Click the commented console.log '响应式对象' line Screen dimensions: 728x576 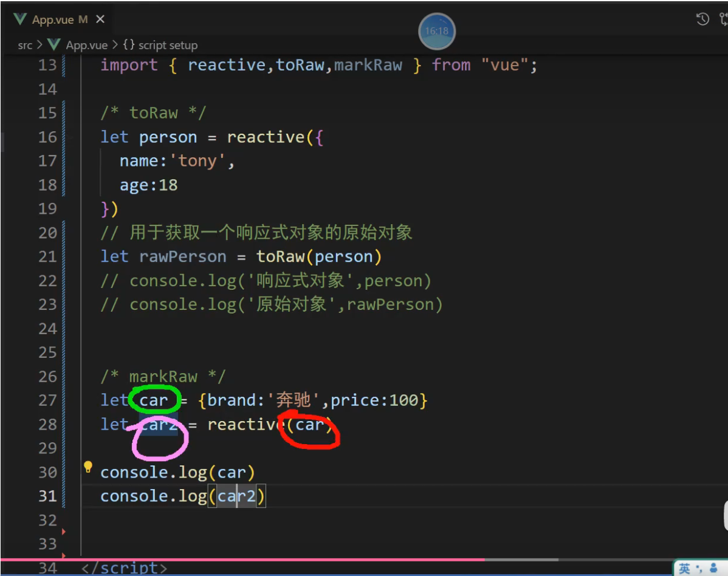coord(266,281)
